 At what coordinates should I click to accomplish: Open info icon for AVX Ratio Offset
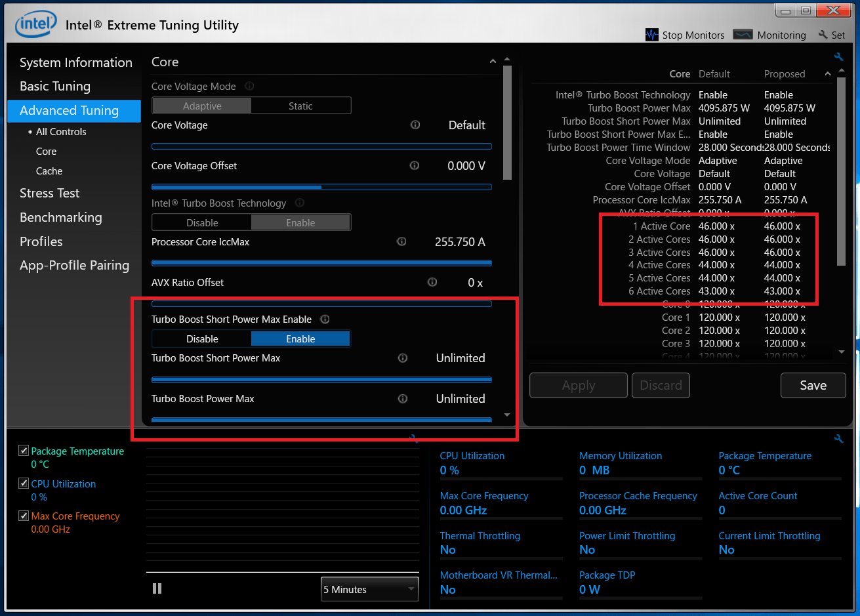coord(432,282)
